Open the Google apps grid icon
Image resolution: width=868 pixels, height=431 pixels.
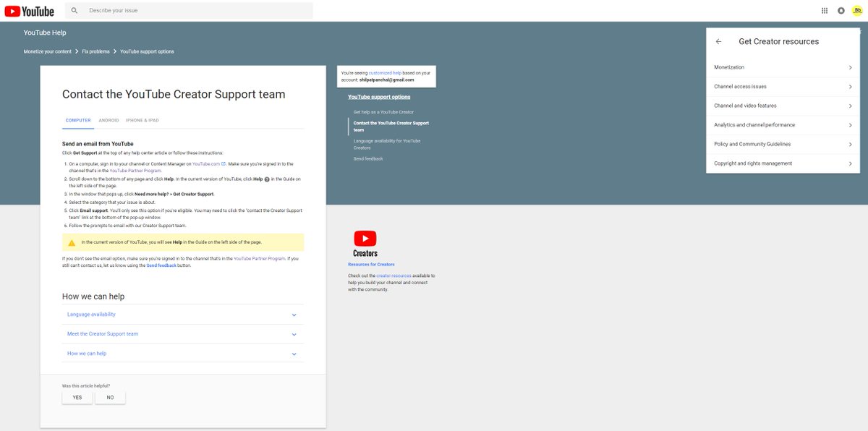825,11
